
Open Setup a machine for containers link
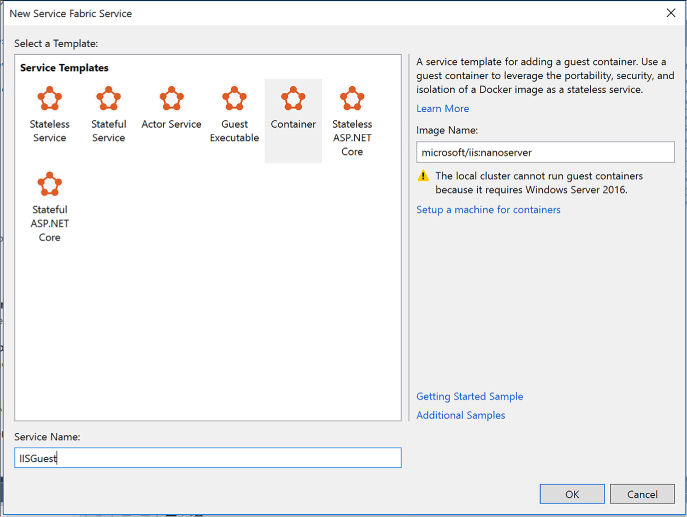pos(488,210)
